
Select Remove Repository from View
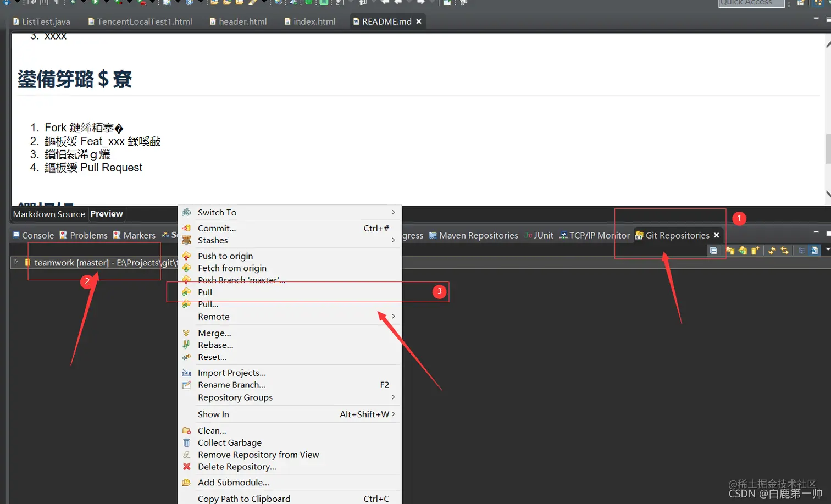tap(290, 455)
